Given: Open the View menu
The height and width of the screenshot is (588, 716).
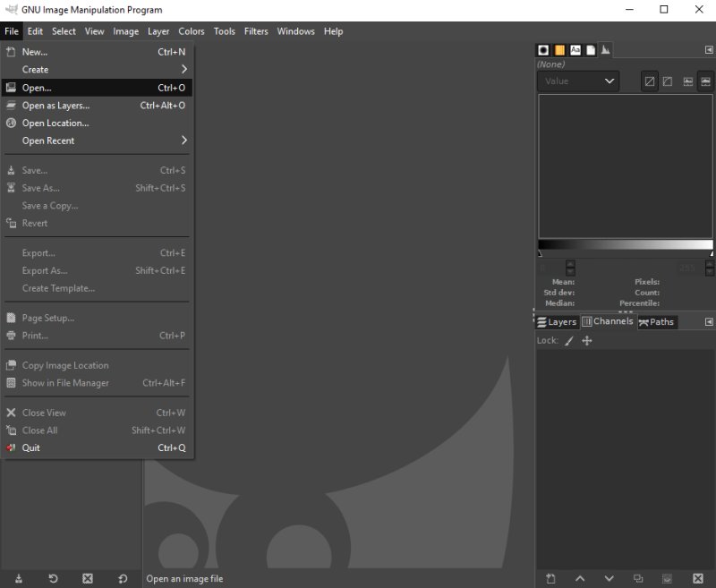Looking at the screenshot, I should (94, 31).
